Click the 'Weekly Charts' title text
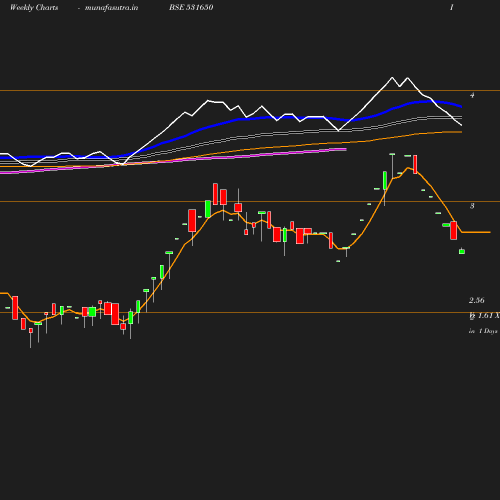The image size is (500, 500). 34,8
